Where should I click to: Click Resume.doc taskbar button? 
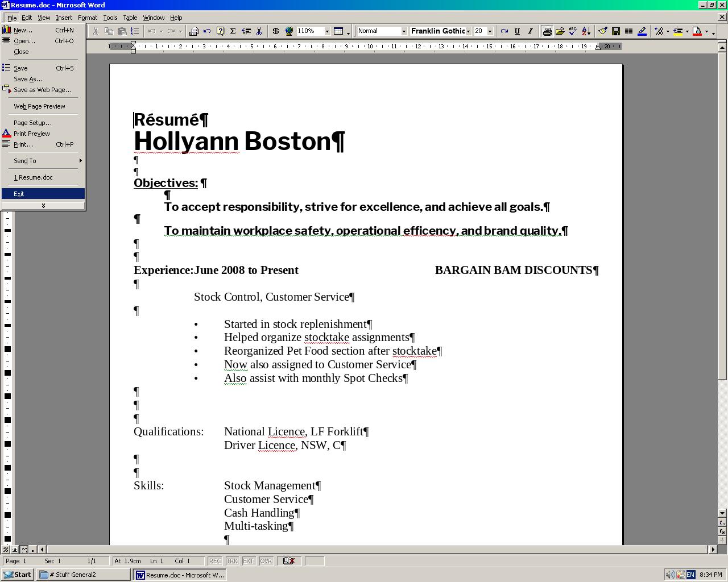pyautogui.click(x=181, y=575)
